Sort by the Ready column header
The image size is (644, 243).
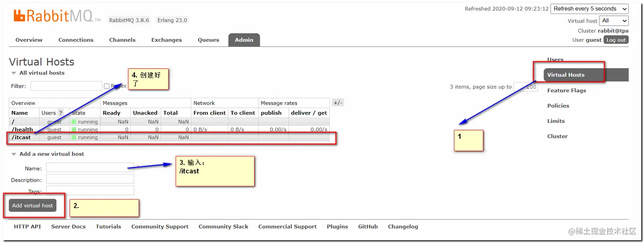point(112,113)
